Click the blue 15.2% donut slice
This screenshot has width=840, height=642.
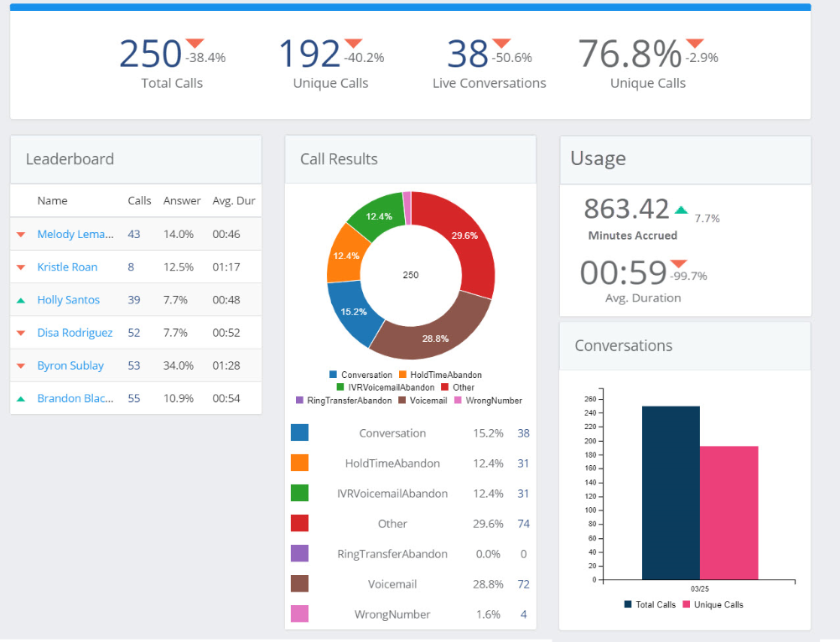[353, 312]
